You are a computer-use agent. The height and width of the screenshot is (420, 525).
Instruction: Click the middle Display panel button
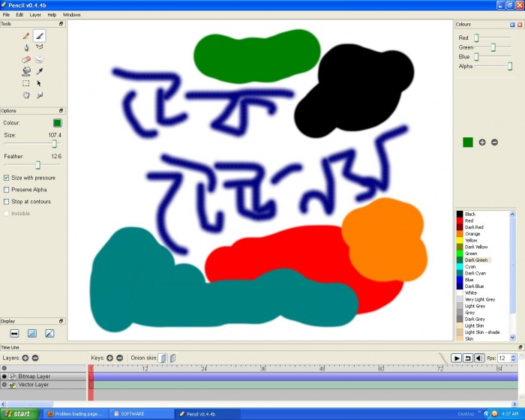(x=32, y=333)
